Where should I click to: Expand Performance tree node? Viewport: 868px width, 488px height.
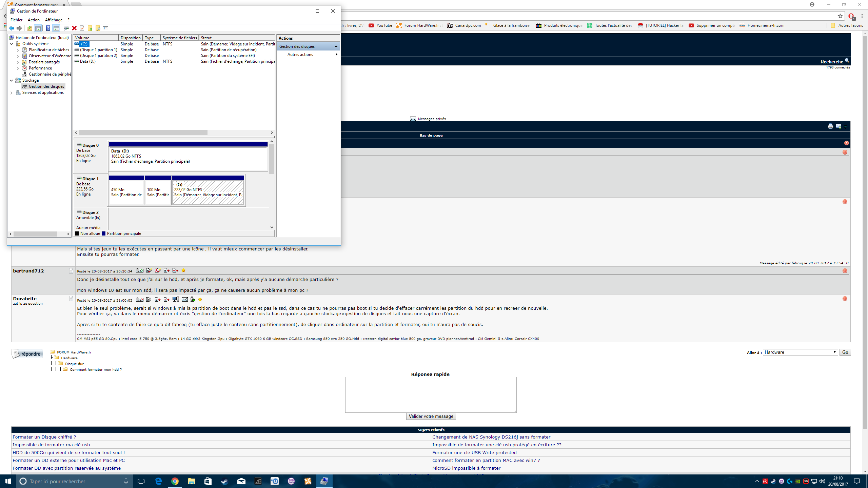(x=18, y=68)
